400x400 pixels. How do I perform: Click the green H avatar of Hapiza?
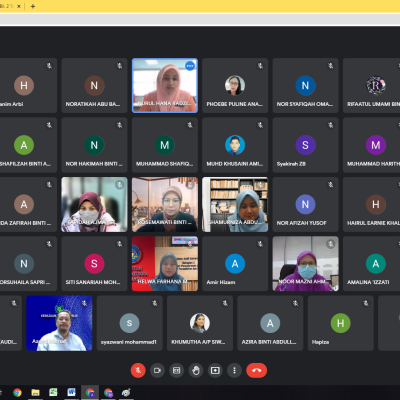click(340, 323)
